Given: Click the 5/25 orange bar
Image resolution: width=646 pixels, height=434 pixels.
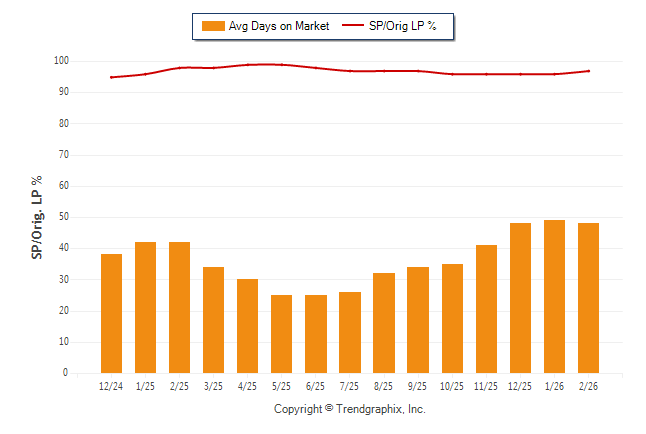Looking at the screenshot, I should [x=281, y=334].
